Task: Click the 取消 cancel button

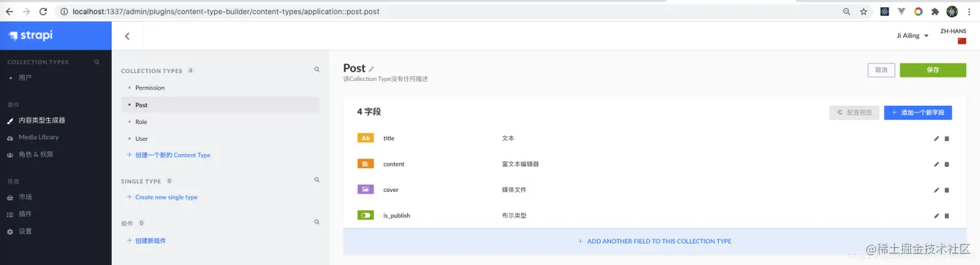Action: click(x=881, y=70)
